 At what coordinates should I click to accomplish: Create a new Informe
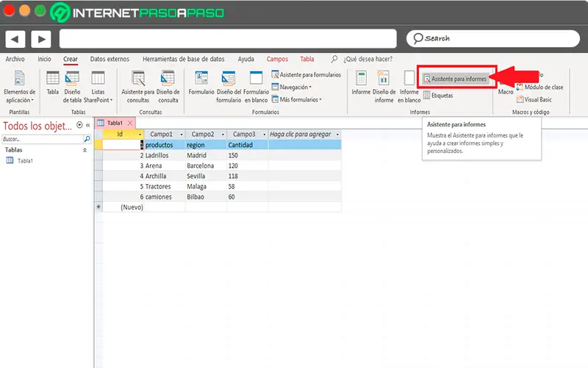(x=361, y=83)
